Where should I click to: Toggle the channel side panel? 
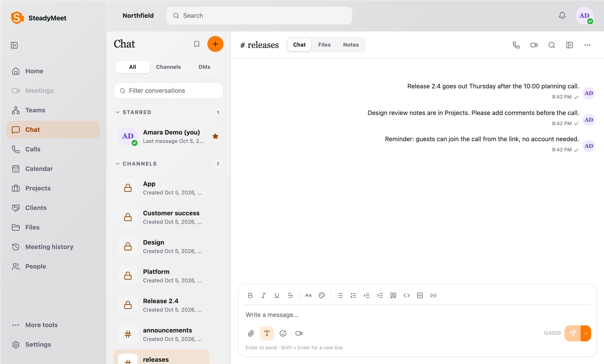point(569,45)
